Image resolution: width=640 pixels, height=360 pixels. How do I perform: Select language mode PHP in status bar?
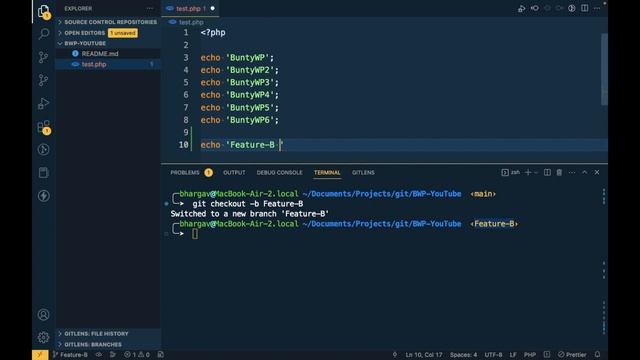point(530,355)
